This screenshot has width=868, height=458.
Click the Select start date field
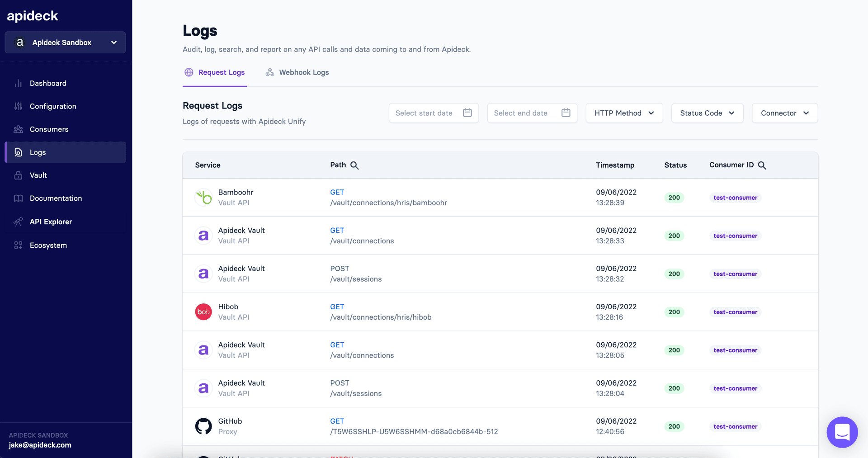pos(434,113)
